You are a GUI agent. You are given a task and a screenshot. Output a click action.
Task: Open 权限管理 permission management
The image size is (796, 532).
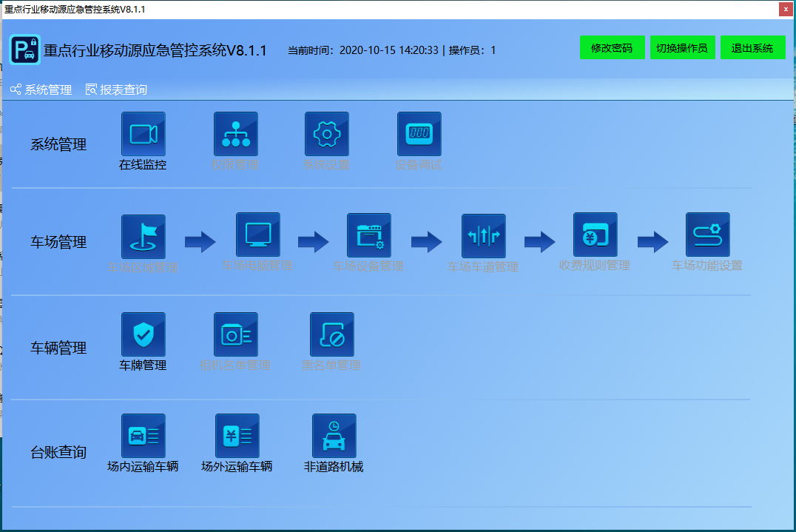coord(235,133)
